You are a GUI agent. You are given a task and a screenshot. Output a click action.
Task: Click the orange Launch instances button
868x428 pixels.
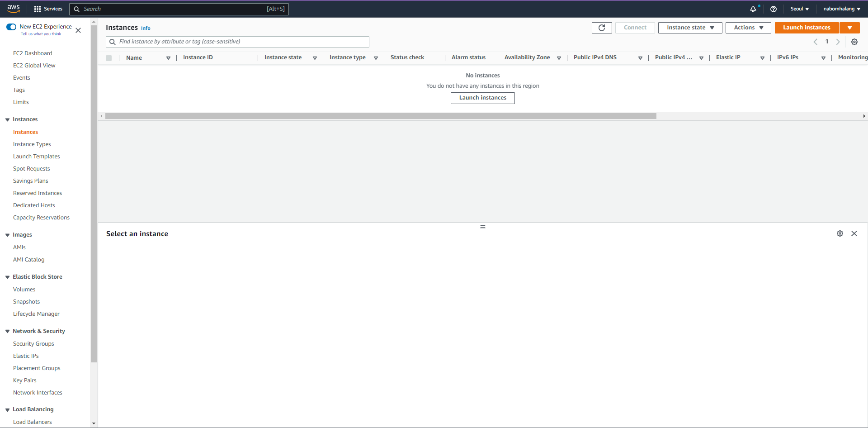pyautogui.click(x=807, y=28)
